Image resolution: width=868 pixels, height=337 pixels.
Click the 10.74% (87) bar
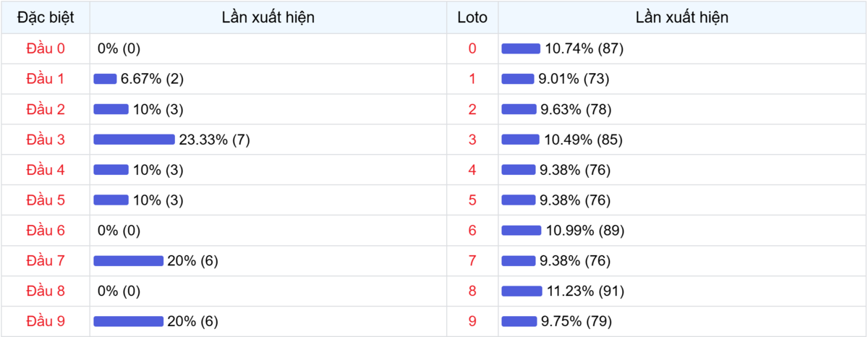[x=521, y=48]
